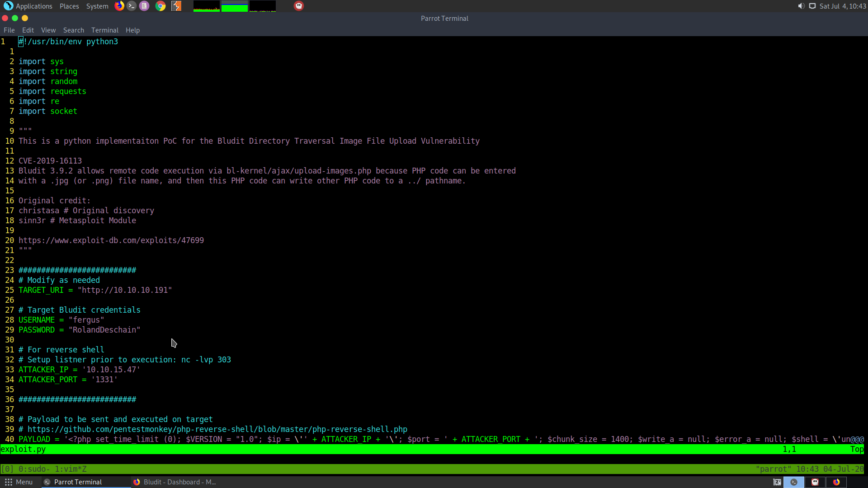This screenshot has width=868, height=488.
Task: Open the Terminal menu in the menu bar
Action: (x=104, y=30)
